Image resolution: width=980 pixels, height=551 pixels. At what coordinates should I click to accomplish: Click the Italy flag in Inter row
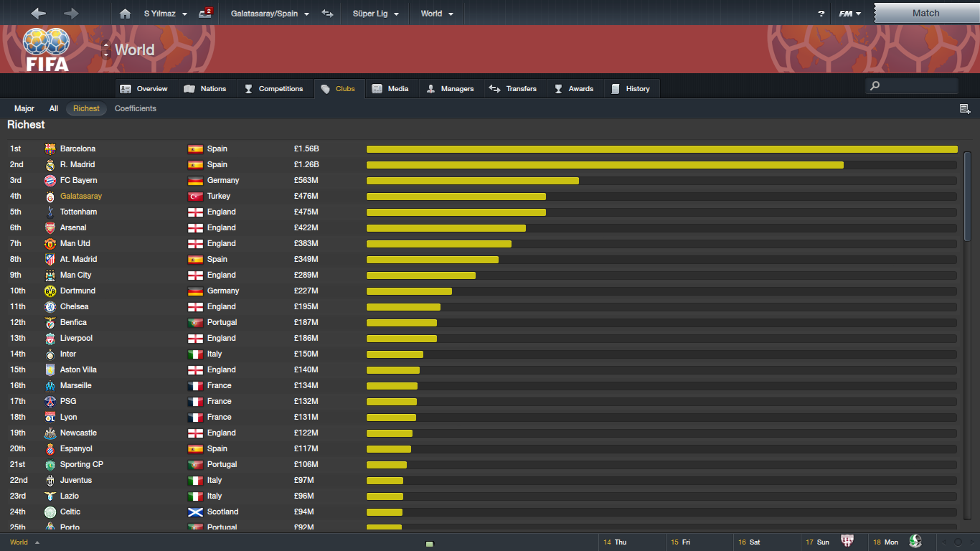tap(195, 354)
